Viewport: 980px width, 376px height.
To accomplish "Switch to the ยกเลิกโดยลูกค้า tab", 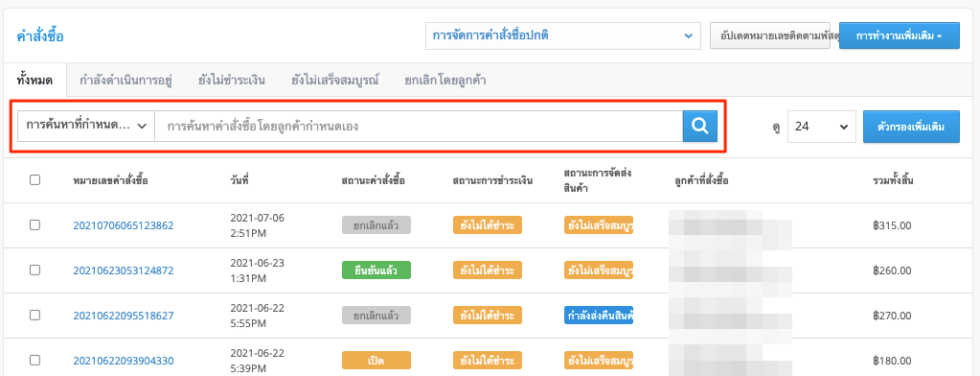I will coord(445,80).
